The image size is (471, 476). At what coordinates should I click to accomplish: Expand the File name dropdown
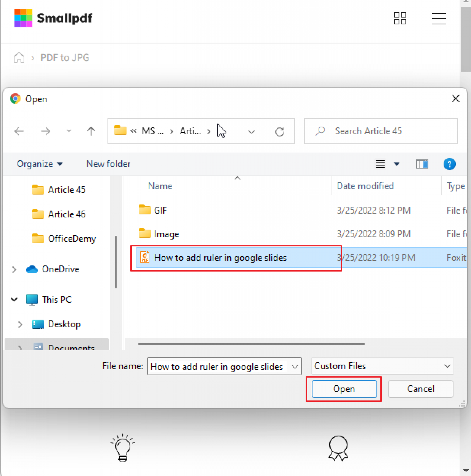pos(294,366)
